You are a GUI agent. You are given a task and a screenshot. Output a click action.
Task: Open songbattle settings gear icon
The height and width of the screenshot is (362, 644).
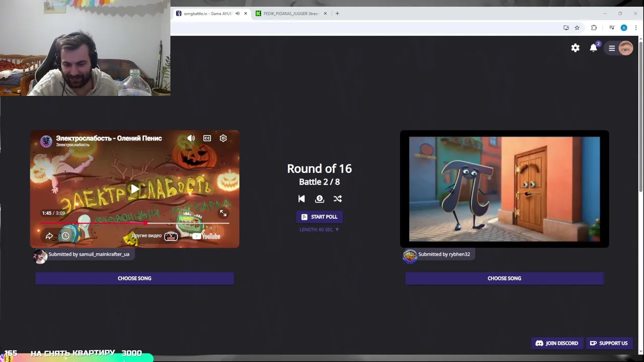pos(575,48)
